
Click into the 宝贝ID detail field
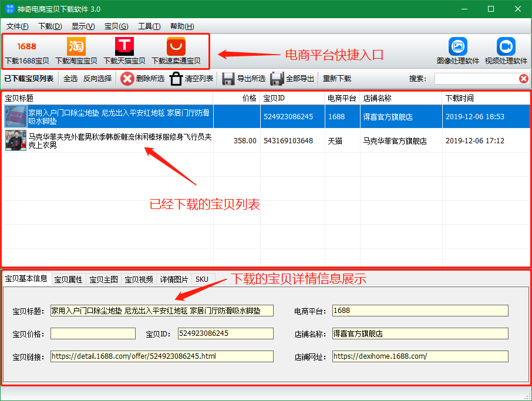pyautogui.click(x=225, y=333)
